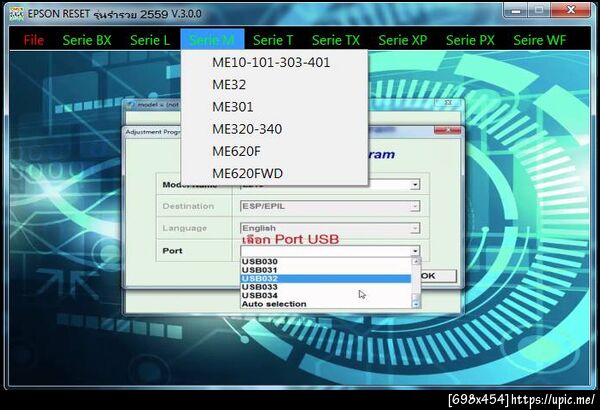
Task: Select USB033 in the port list
Action: [326, 287]
